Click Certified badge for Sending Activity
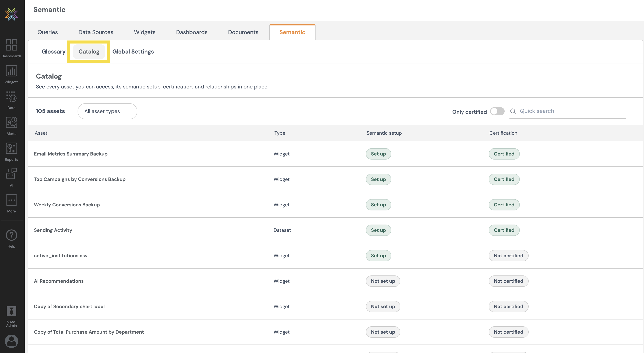The image size is (644, 353). click(x=504, y=230)
